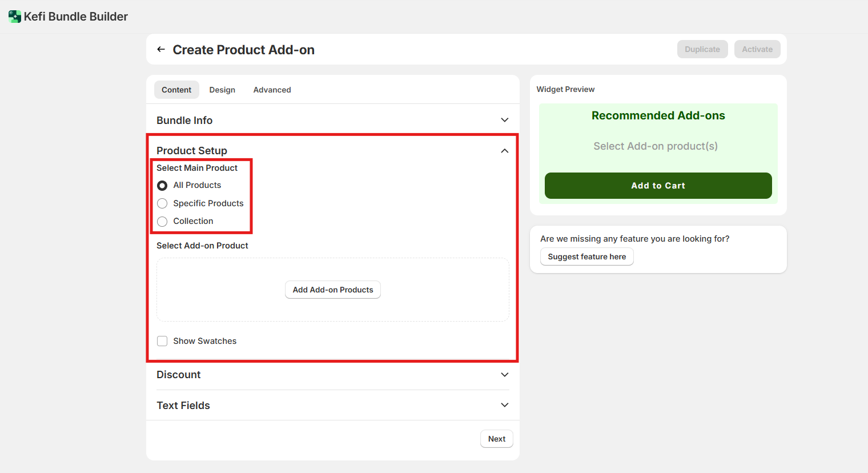Click the Duplicate button
The image size is (868, 473).
point(702,49)
